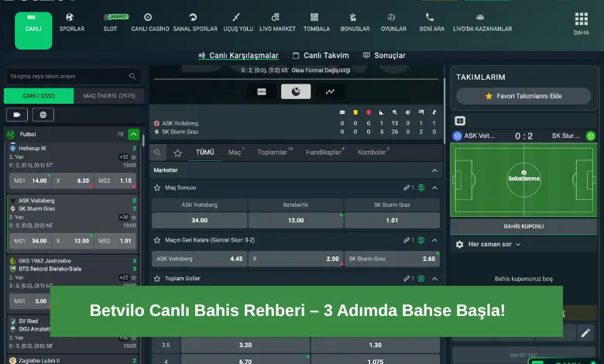
Task: Select the Kombolar markets tab
Action: point(373,153)
